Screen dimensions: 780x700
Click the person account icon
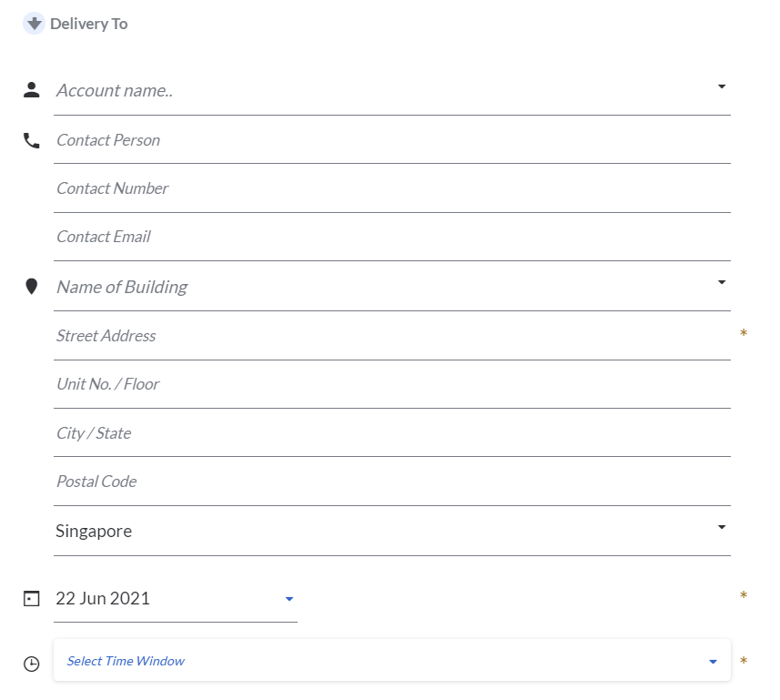pos(32,89)
